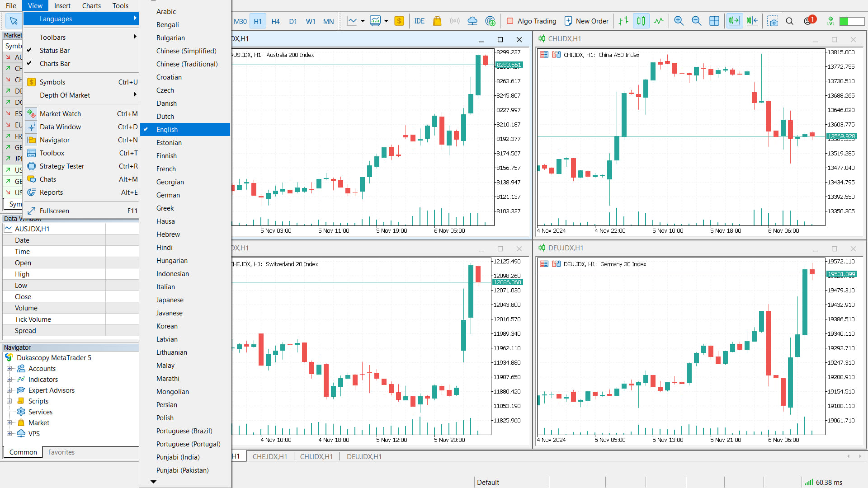Choose Fullscreen from View menu
This screenshot has width=868, height=488.
click(x=81, y=211)
